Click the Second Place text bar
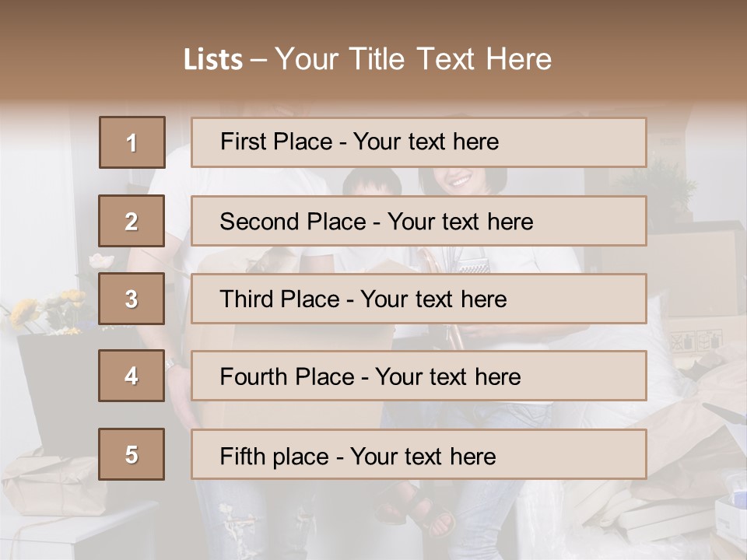747x560 pixels. pos(419,221)
